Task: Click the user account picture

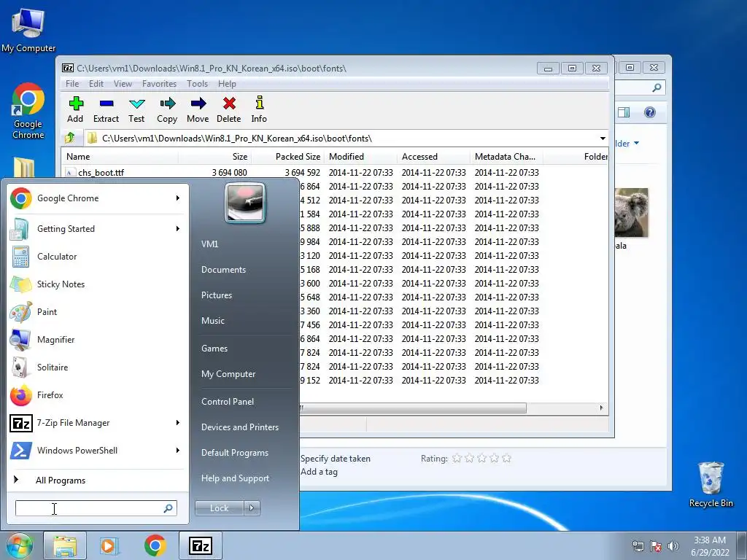Action: pos(245,203)
